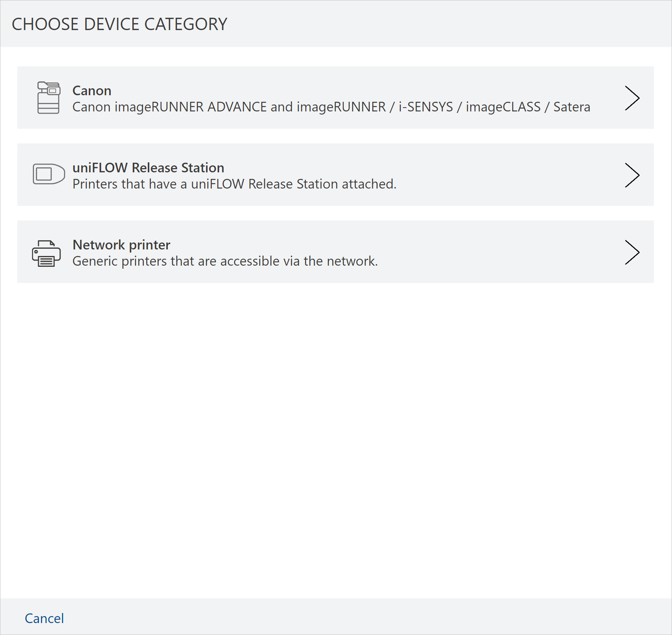This screenshot has width=672, height=635.
Task: Click the CHOOSE DEVICE CATEGORY heading
Action: [x=120, y=24]
